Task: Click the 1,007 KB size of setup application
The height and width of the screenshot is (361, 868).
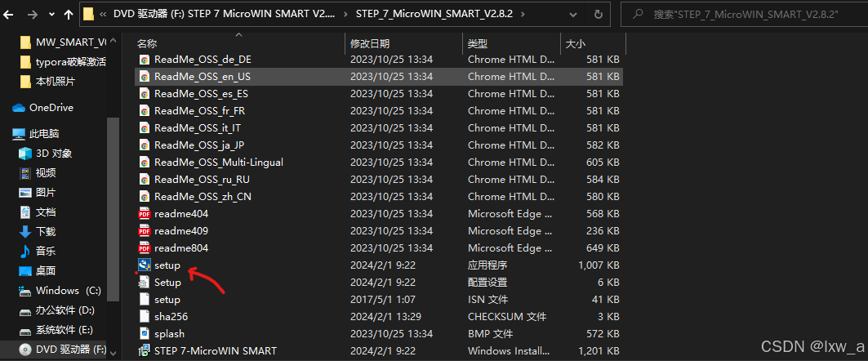Action: pos(599,265)
